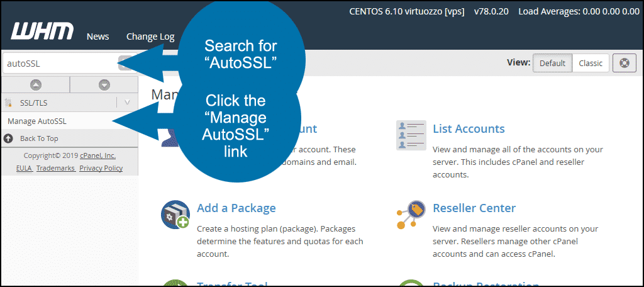Open the Reseller Center link
This screenshot has width=644, height=287.
pyautogui.click(x=474, y=208)
